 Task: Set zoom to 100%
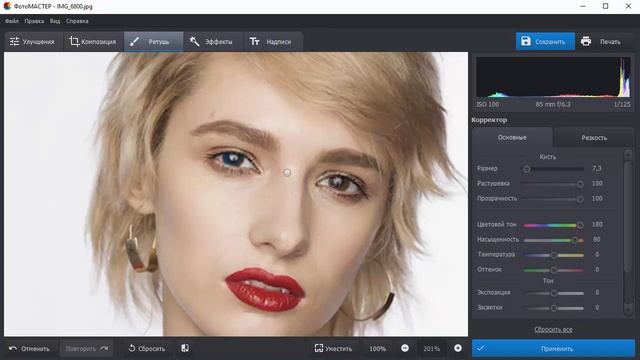[377, 349]
